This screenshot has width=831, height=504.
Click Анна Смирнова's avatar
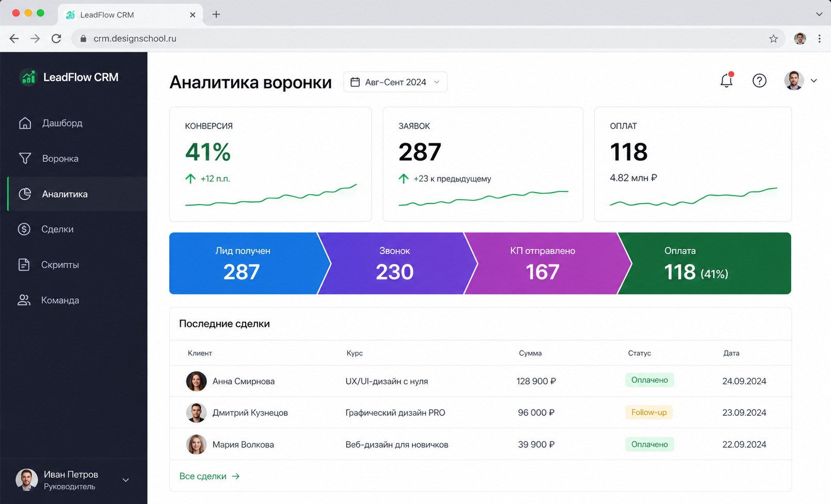[196, 381]
